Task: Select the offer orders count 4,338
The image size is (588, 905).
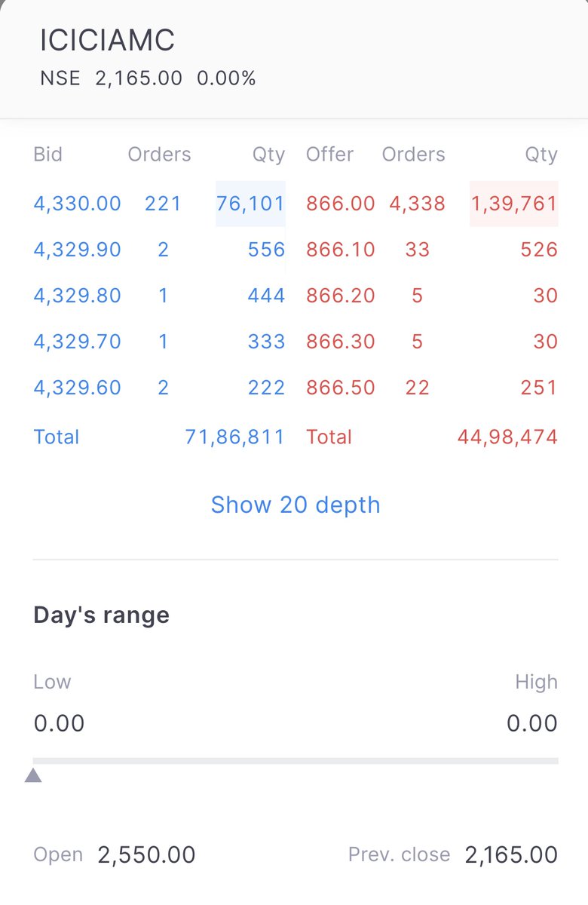Action: (418, 204)
